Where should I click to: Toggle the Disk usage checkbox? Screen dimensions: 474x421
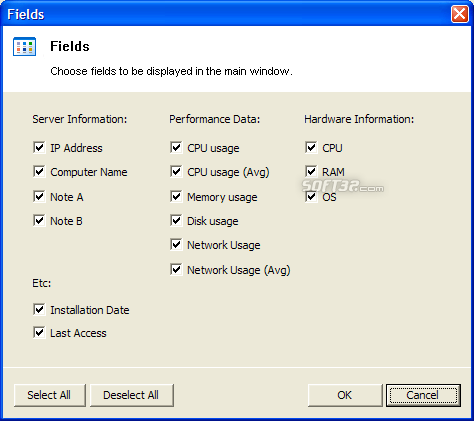point(176,221)
